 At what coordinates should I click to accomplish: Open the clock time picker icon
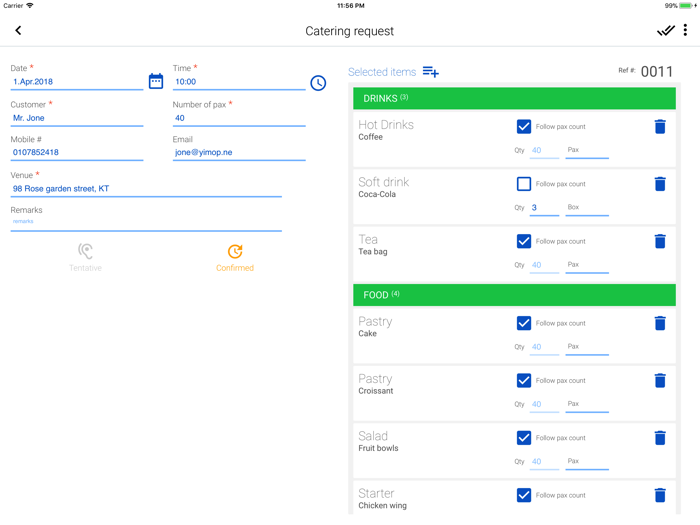318,83
